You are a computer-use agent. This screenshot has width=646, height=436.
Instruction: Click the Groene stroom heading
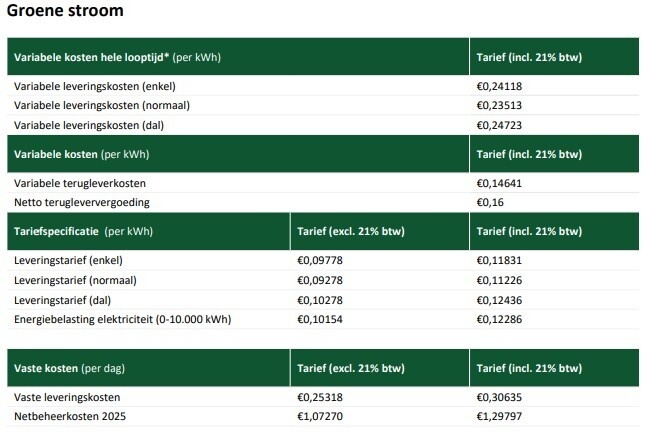coord(66,12)
